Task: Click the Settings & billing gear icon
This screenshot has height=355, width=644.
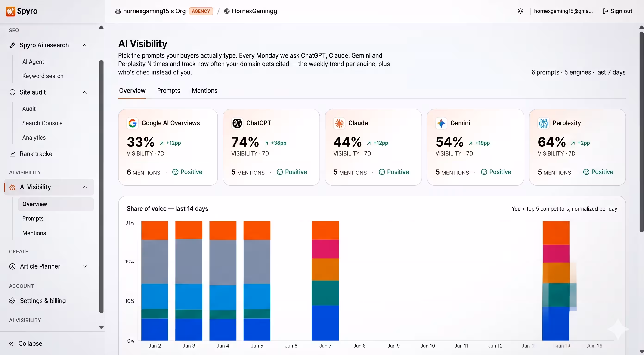Action: tap(12, 301)
